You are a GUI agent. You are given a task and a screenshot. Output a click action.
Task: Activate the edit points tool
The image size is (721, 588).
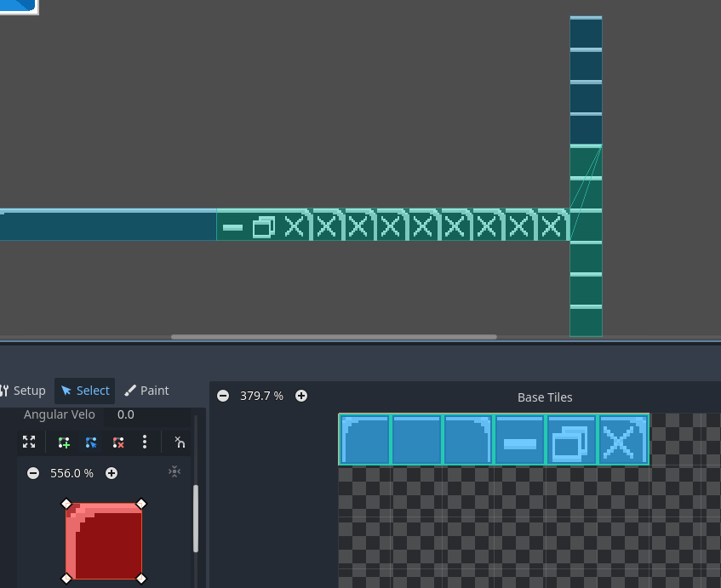click(x=91, y=442)
